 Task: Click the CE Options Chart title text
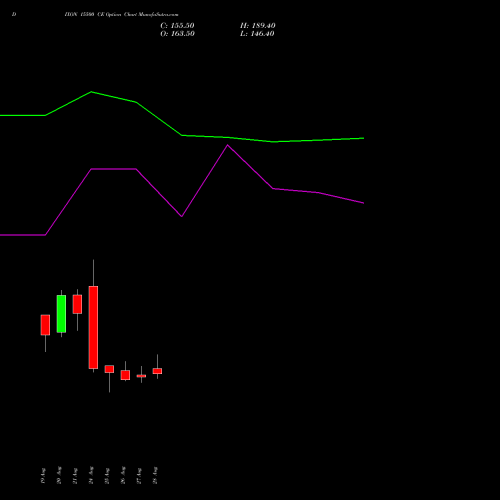(121, 15)
